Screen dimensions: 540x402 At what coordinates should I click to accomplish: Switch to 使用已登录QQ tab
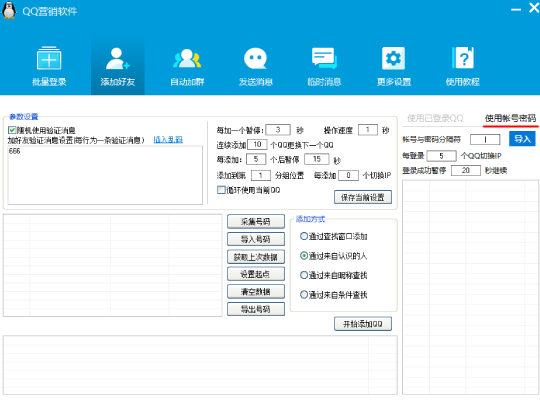pos(435,118)
